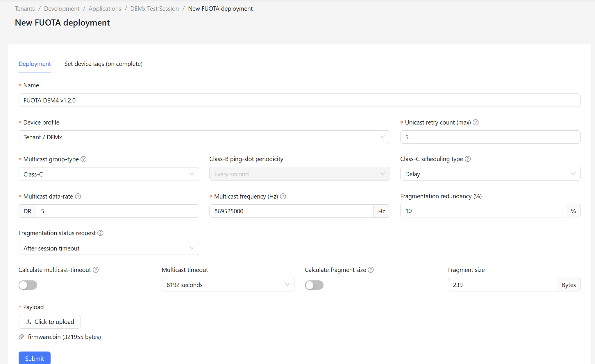595x364 pixels.
Task: Open Applications breadcrumb link
Action: (x=105, y=9)
